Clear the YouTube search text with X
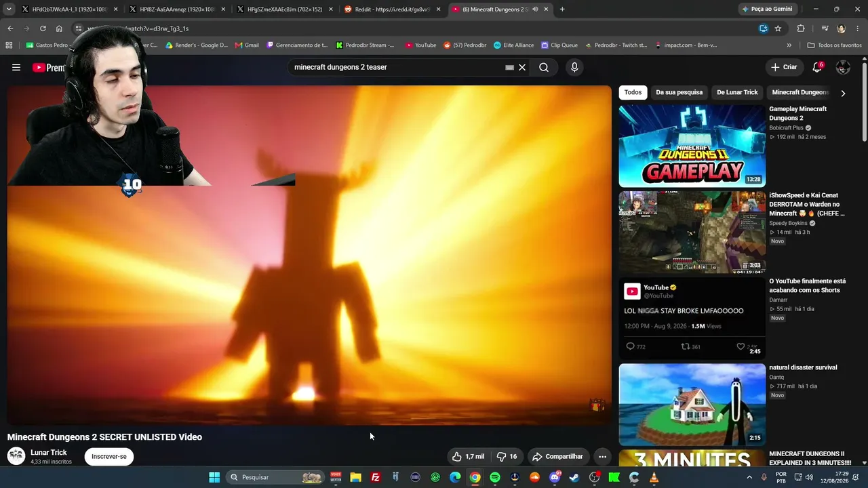This screenshot has height=488, width=868. 522,67
